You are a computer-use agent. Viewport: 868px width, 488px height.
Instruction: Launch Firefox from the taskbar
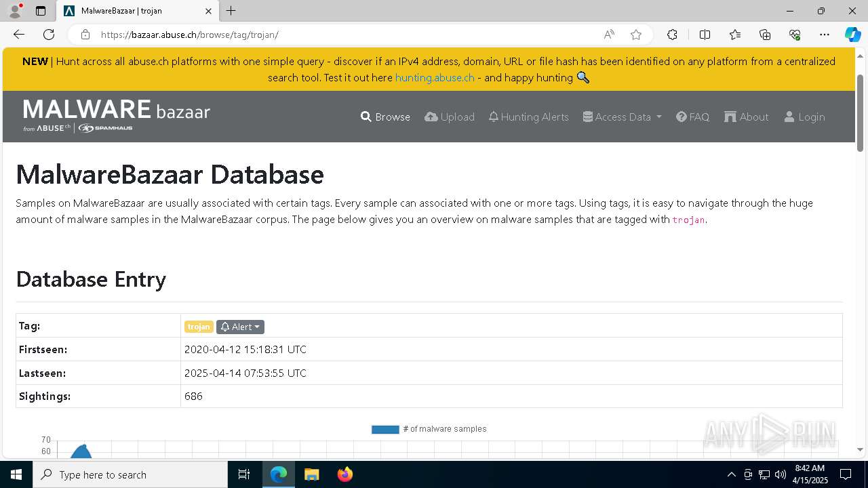click(x=344, y=474)
